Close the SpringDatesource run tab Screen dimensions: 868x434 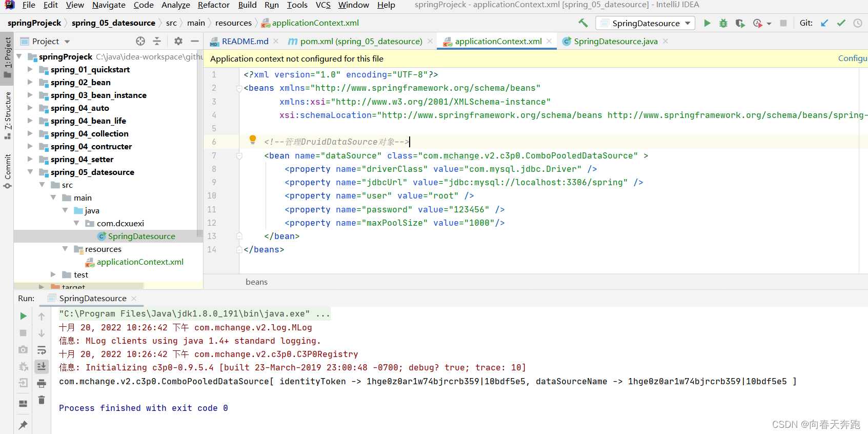tap(134, 298)
